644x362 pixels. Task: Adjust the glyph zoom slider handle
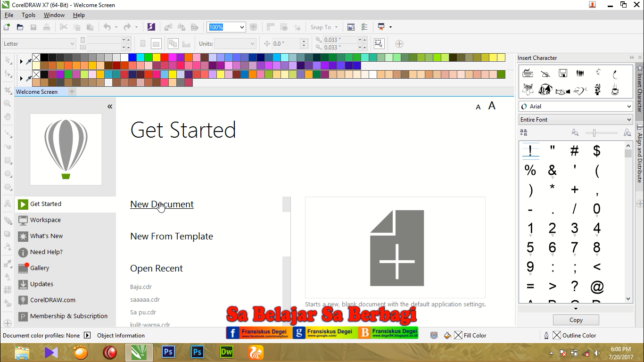pos(594,133)
